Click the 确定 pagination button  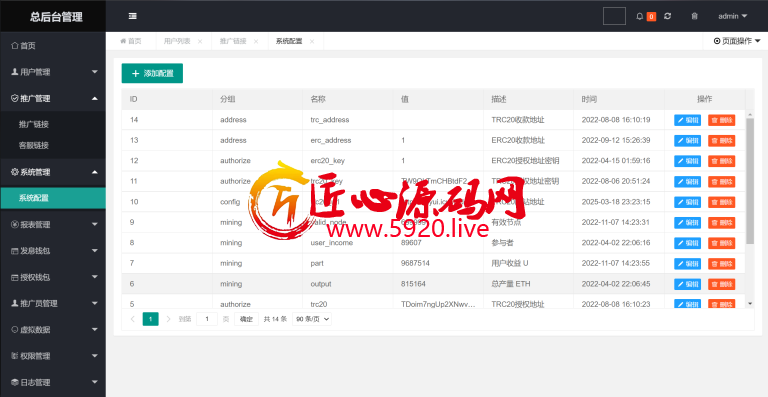tap(246, 319)
